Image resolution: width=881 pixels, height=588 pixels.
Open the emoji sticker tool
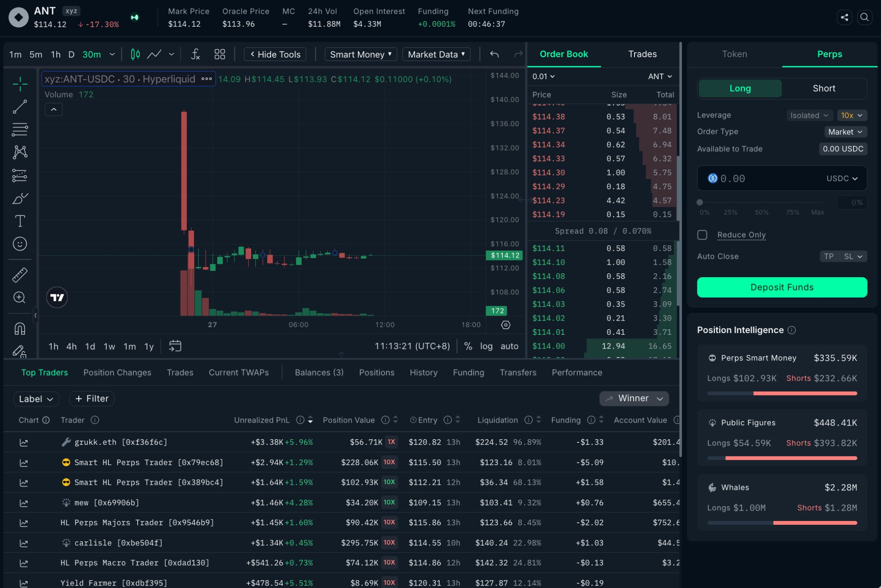[x=20, y=244]
